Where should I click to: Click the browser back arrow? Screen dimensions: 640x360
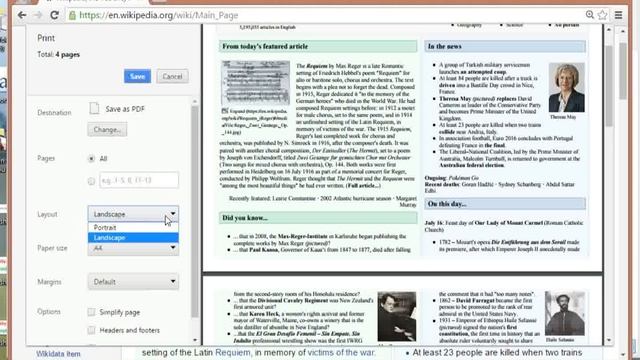pos(22,16)
